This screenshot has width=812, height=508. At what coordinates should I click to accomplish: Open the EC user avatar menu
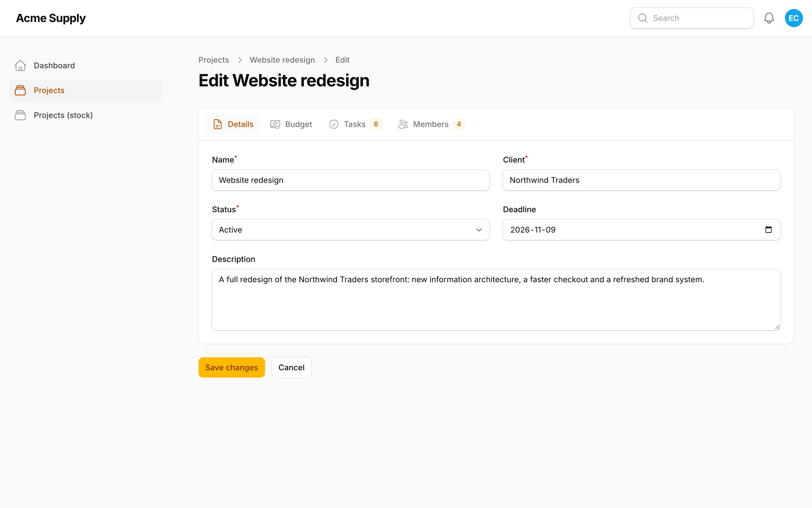(794, 18)
